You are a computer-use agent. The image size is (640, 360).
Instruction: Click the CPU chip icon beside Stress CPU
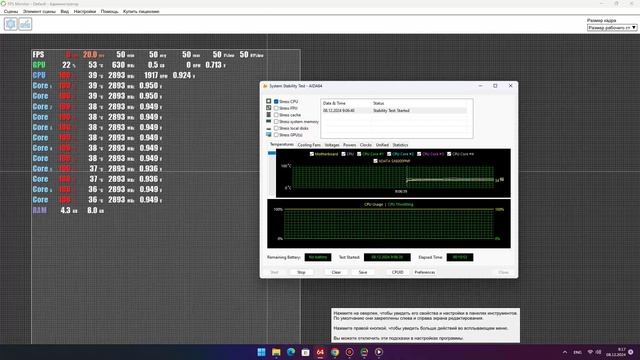(x=269, y=101)
